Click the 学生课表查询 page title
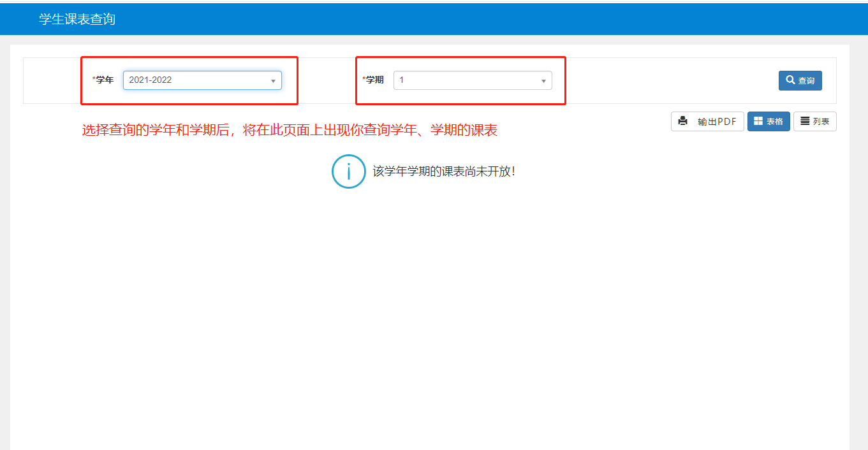The image size is (868, 450). (77, 19)
